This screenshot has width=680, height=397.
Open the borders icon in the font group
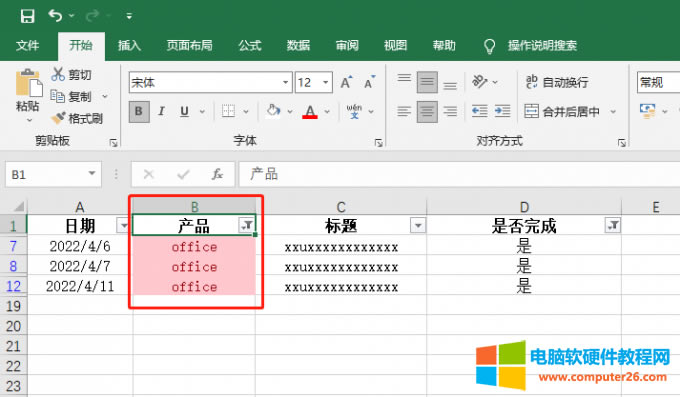point(228,111)
